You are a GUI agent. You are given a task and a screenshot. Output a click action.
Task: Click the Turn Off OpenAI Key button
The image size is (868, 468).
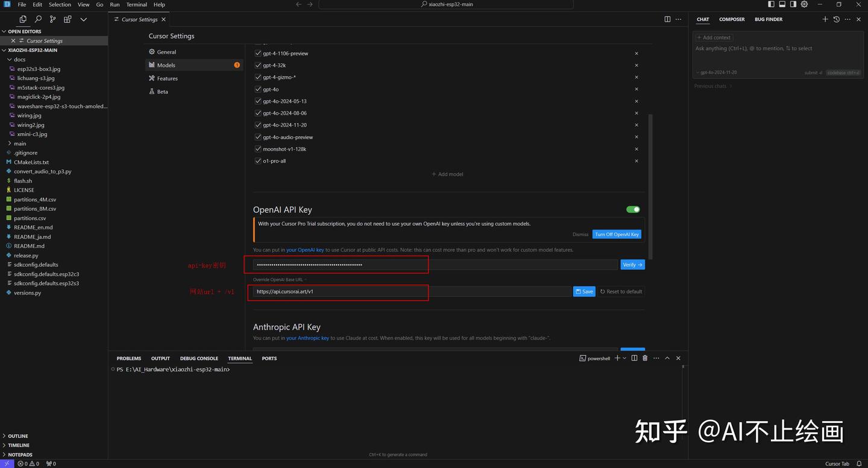617,234
